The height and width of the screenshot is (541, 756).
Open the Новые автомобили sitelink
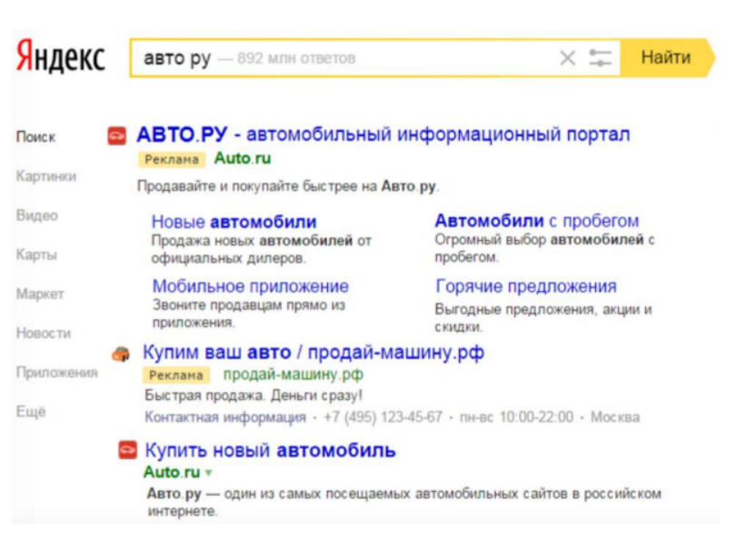[x=234, y=222]
